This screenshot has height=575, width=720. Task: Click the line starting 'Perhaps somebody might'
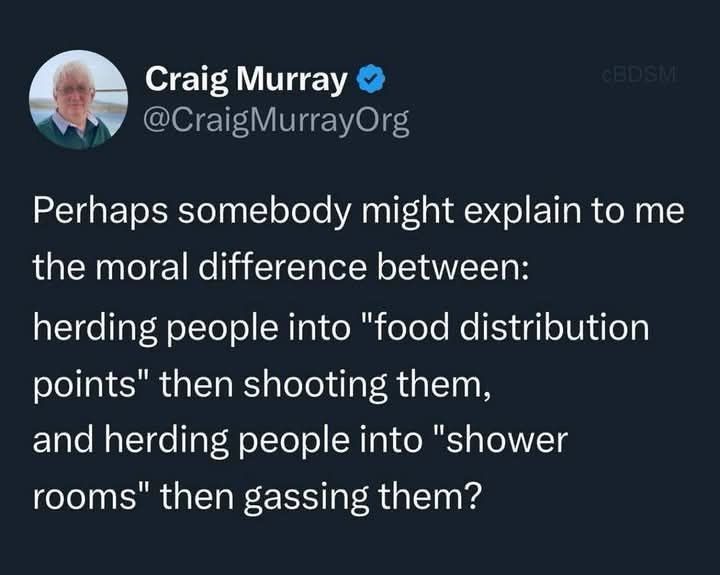pyautogui.click(x=359, y=213)
